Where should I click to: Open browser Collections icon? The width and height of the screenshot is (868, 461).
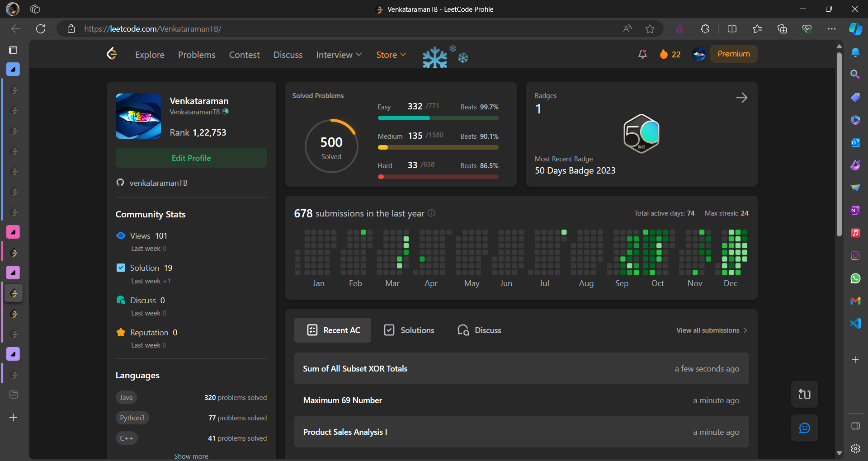point(782,29)
